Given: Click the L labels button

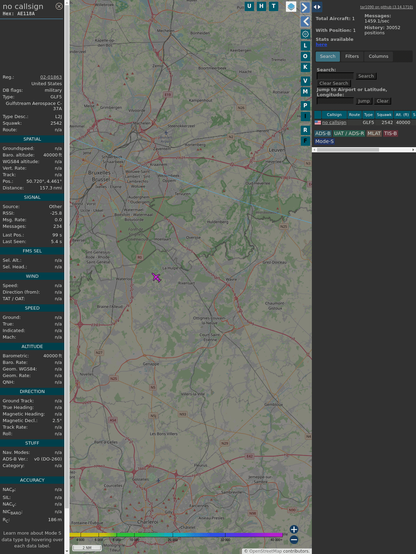Looking at the screenshot, I should tap(305, 46).
